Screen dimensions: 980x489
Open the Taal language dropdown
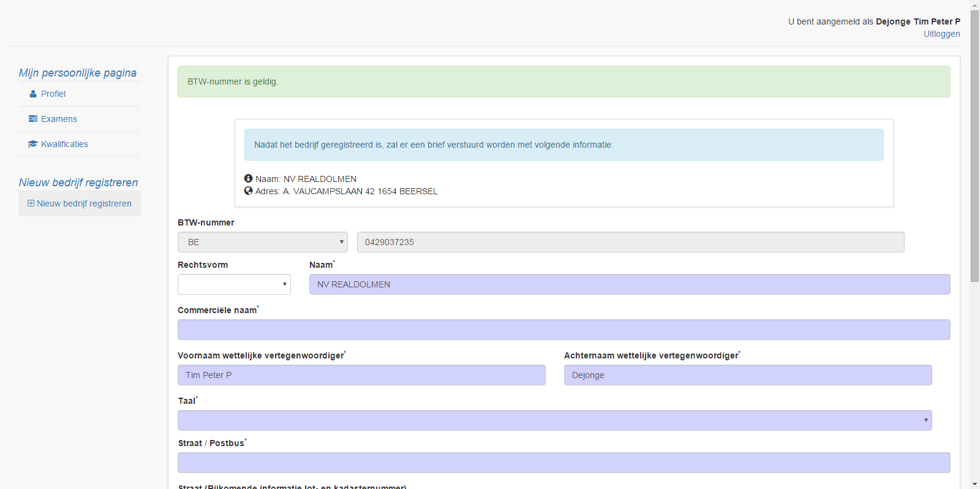[555, 420]
